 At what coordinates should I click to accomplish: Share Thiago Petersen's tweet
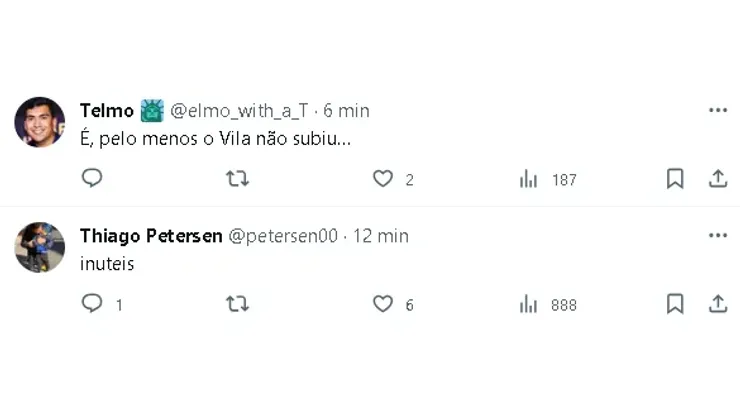pos(718,304)
